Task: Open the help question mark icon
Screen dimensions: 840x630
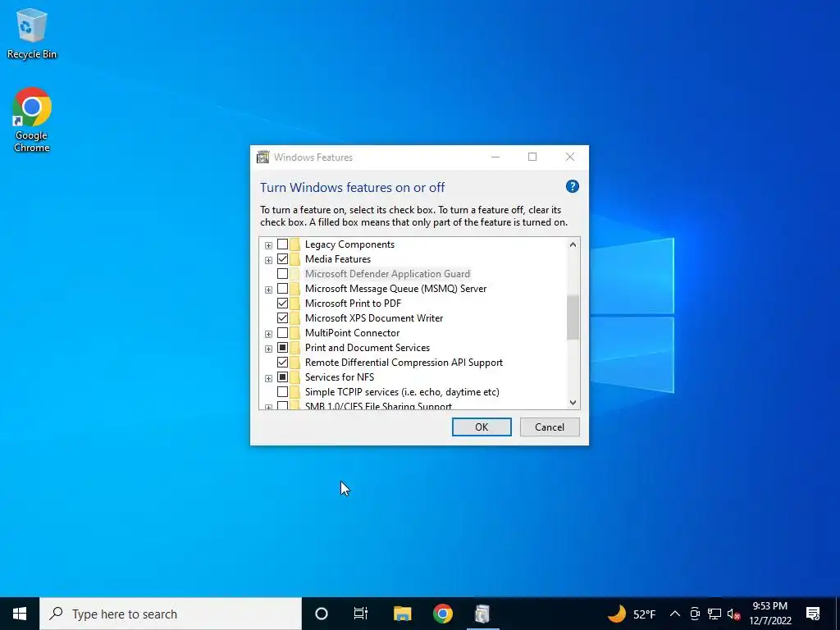Action: [x=572, y=186]
